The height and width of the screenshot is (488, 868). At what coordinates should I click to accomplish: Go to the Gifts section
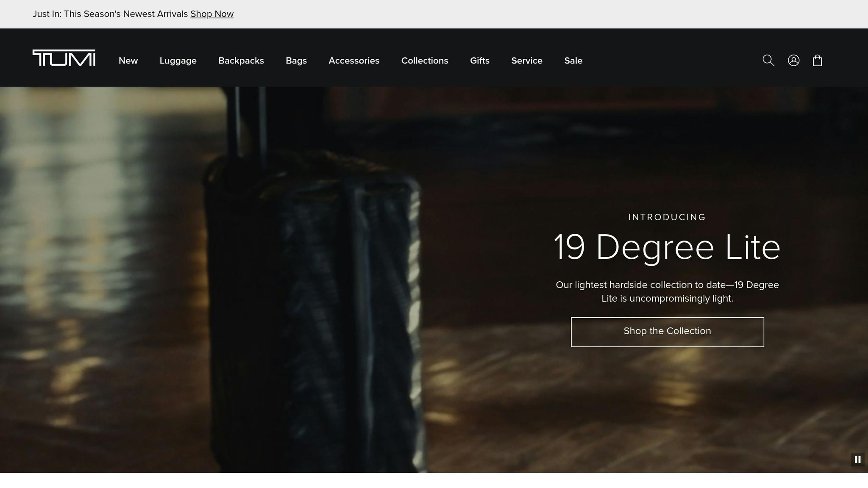(x=480, y=61)
